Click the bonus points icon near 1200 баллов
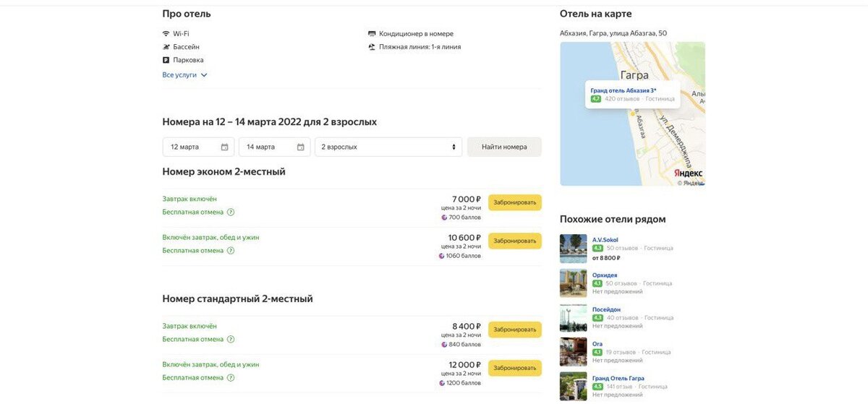This screenshot has width=868, height=404. (442, 383)
